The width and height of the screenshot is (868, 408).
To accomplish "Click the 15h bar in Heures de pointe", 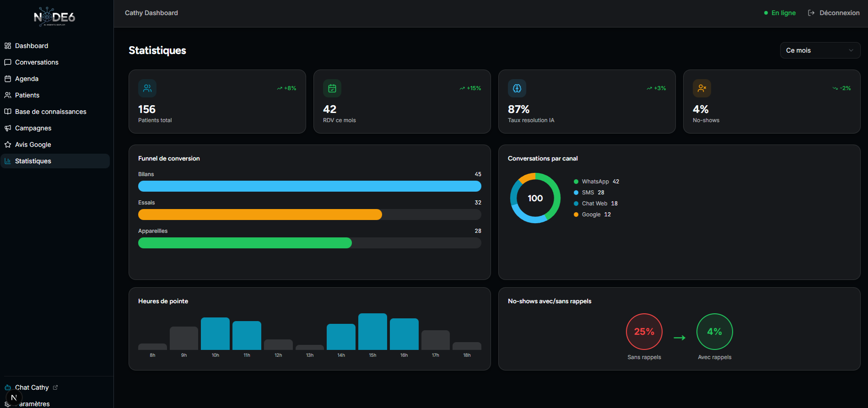I will pos(372,332).
